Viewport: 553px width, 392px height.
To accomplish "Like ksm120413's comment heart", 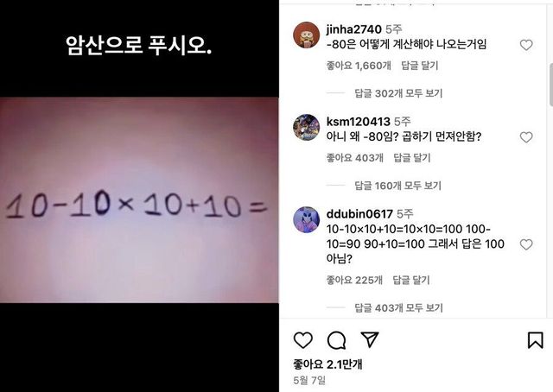I will click(526, 137).
